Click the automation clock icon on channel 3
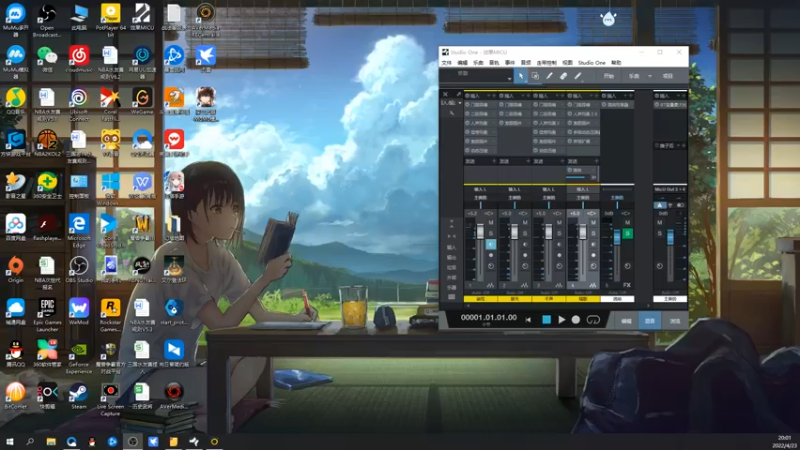Viewport: 800px width, 450px height. coord(559,266)
